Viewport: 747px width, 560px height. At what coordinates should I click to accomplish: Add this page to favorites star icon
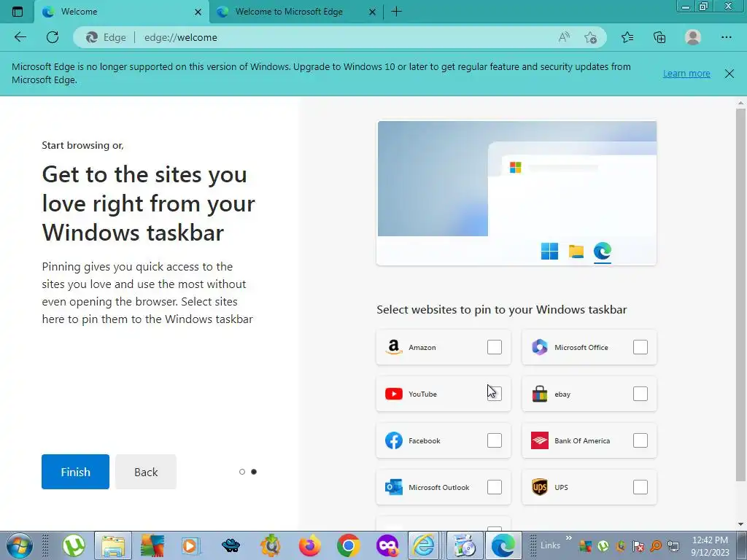pyautogui.click(x=591, y=37)
